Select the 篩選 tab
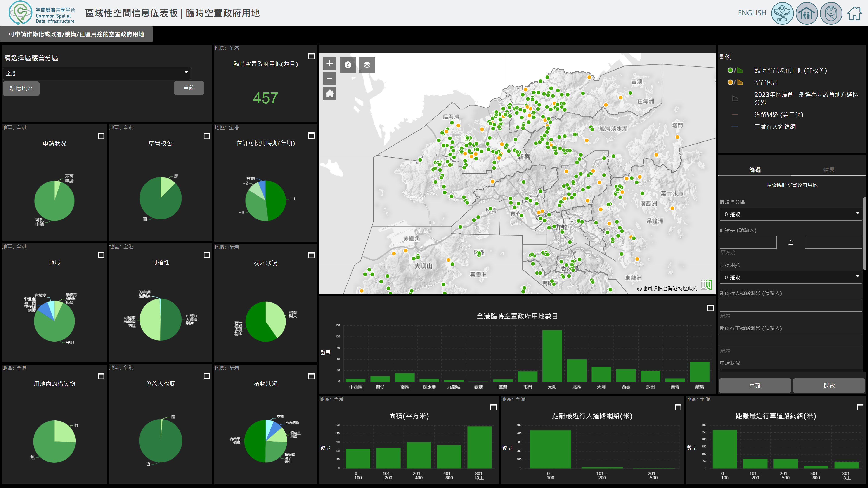The width and height of the screenshot is (868, 488). (755, 170)
